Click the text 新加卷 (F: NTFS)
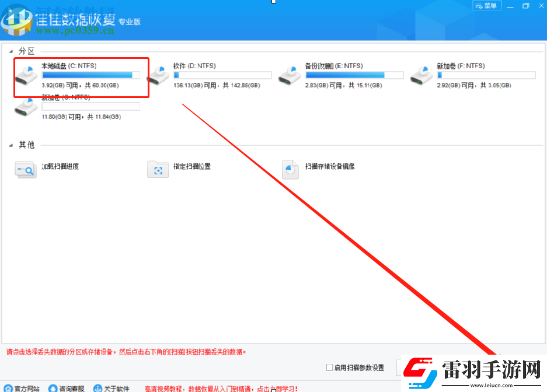 [x=461, y=66]
